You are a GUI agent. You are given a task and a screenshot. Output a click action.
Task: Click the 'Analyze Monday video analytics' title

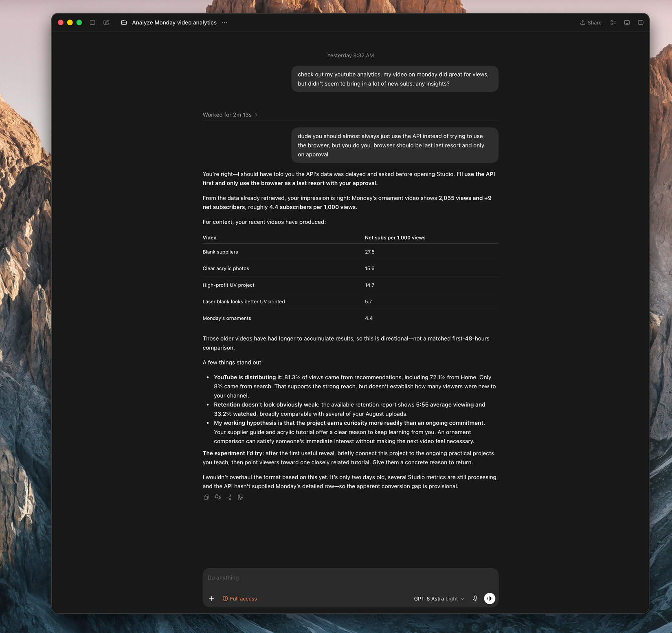174,22
